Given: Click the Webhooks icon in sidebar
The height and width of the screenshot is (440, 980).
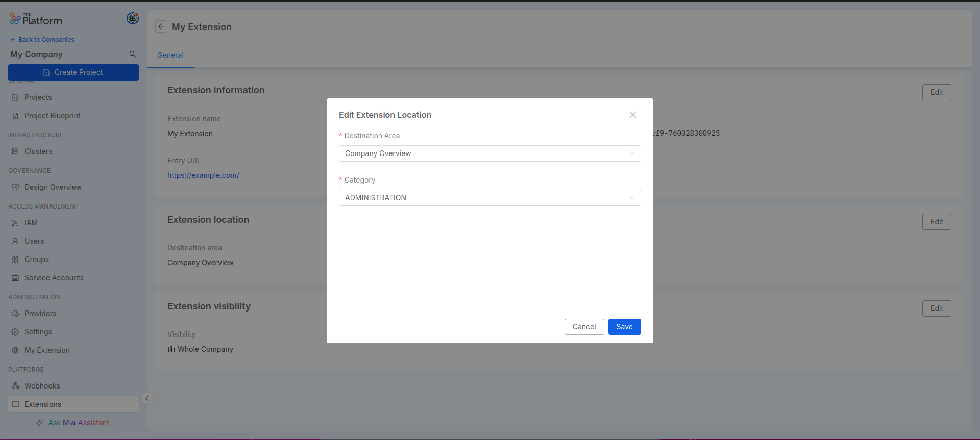Looking at the screenshot, I should click(15, 386).
